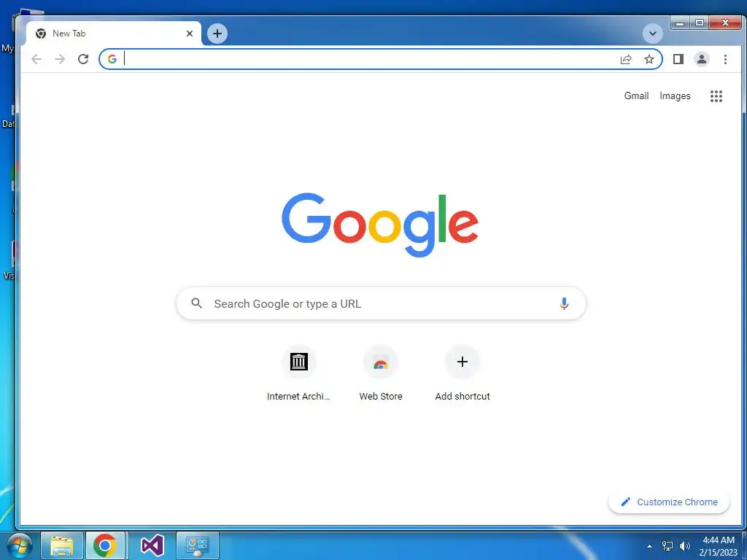Click the browser back arrow
The height and width of the screenshot is (560, 747).
36,59
